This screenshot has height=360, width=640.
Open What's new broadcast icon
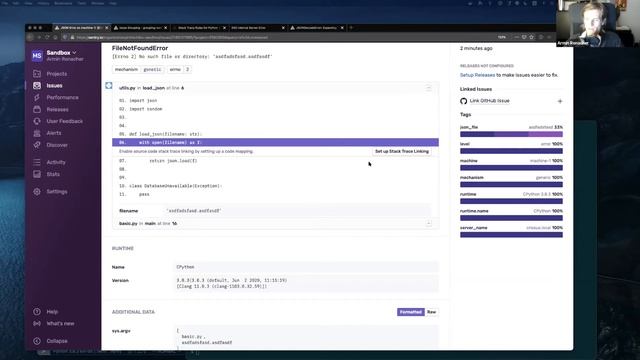pos(37,323)
